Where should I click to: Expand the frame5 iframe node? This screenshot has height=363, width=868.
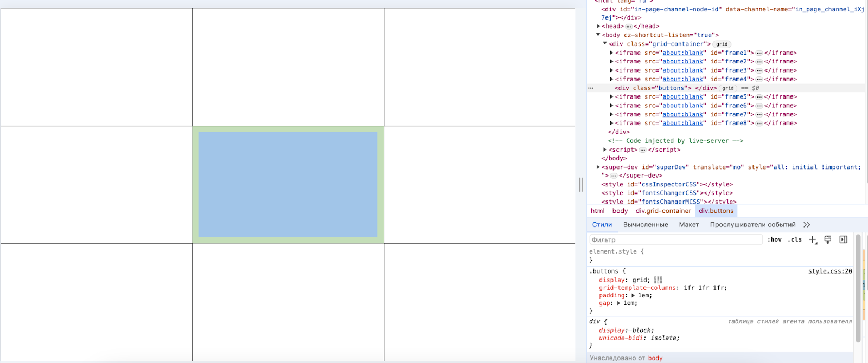pyautogui.click(x=611, y=97)
